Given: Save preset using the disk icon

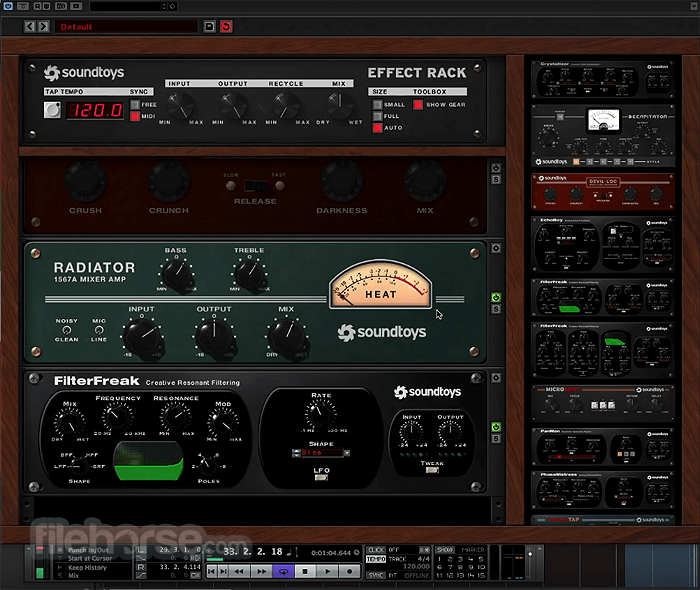Looking at the screenshot, I should click(209, 26).
